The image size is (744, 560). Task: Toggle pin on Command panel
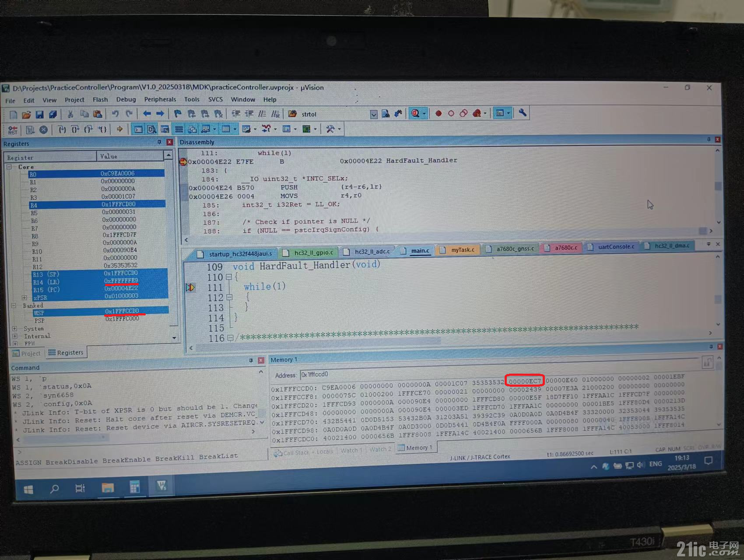pyautogui.click(x=251, y=360)
